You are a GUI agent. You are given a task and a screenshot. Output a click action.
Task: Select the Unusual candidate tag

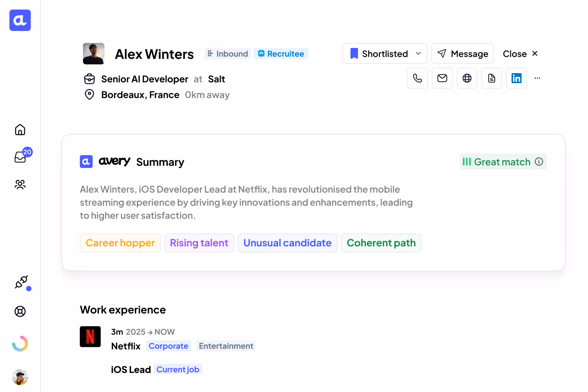(287, 243)
